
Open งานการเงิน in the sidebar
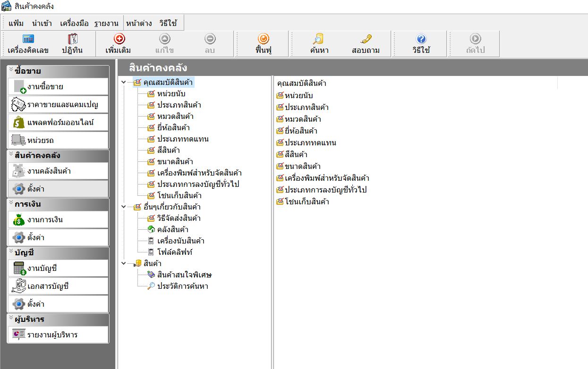tap(59, 220)
